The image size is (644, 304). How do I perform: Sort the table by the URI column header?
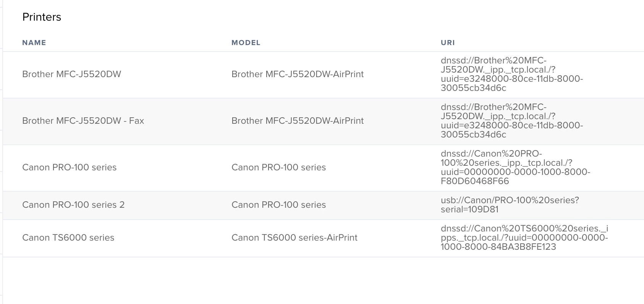448,43
